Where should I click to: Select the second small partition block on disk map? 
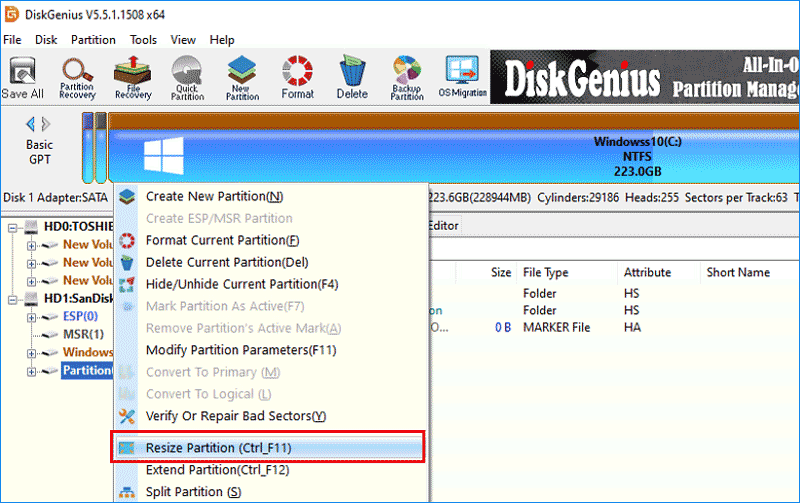pos(101,148)
